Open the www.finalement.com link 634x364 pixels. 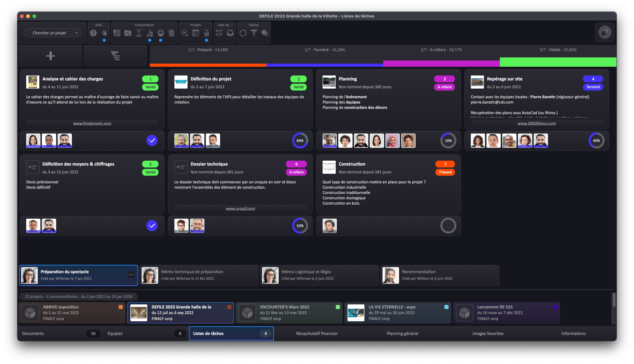(x=92, y=123)
